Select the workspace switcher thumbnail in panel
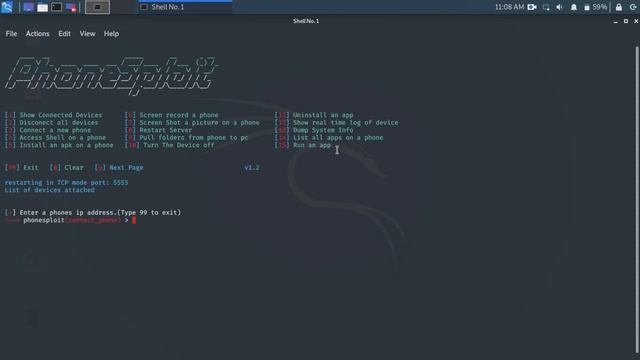Image resolution: width=640 pixels, height=360 pixels. click(97, 7)
